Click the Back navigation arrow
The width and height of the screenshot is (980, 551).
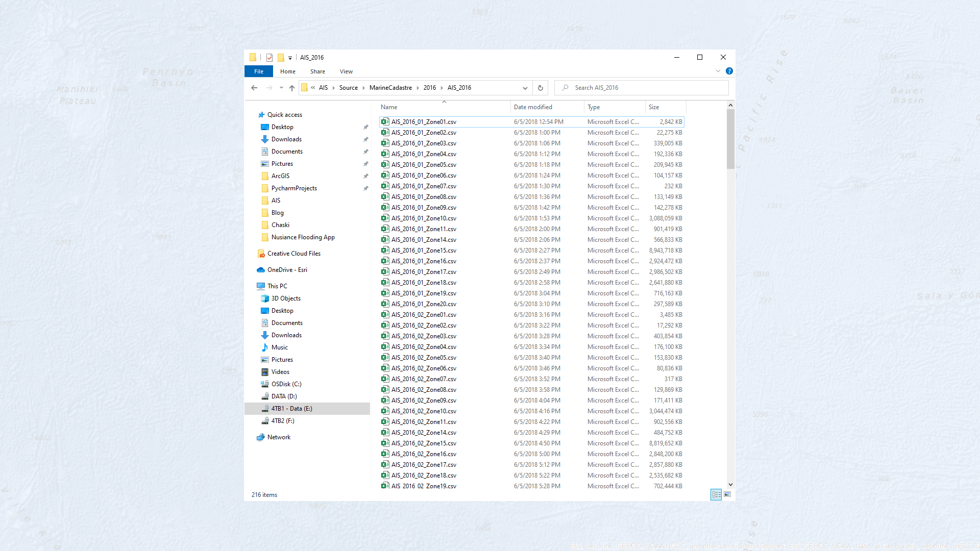254,88
